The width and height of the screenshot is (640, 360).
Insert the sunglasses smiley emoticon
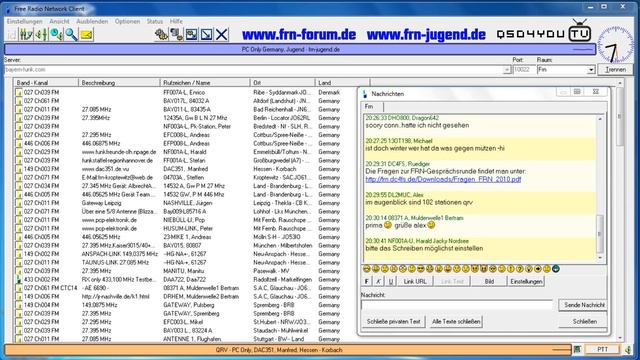tap(421, 269)
